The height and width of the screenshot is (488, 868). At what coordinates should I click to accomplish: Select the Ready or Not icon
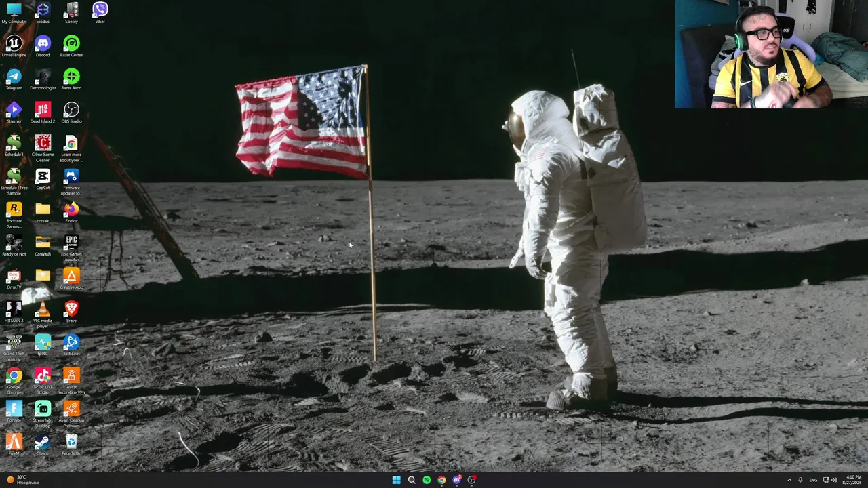click(14, 245)
